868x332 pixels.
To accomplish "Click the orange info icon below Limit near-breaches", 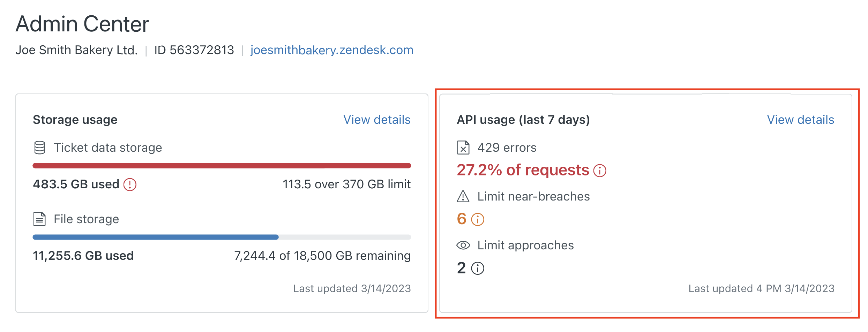I will (477, 219).
